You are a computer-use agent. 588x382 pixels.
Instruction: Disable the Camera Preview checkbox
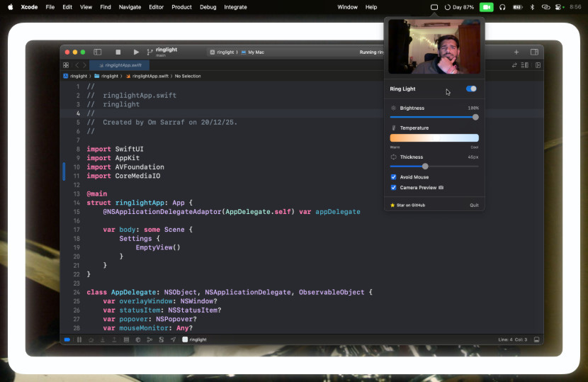pyautogui.click(x=393, y=188)
